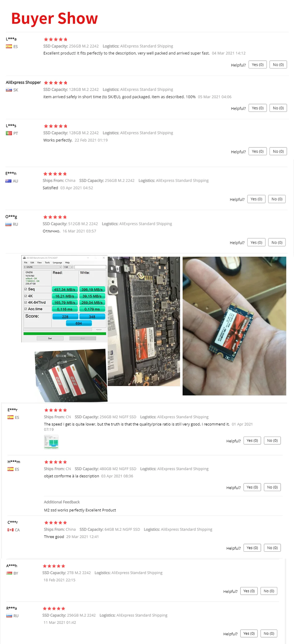
Task: Open the C: GN256 drive dropdown
Action: pyautogui.click(x=43, y=267)
